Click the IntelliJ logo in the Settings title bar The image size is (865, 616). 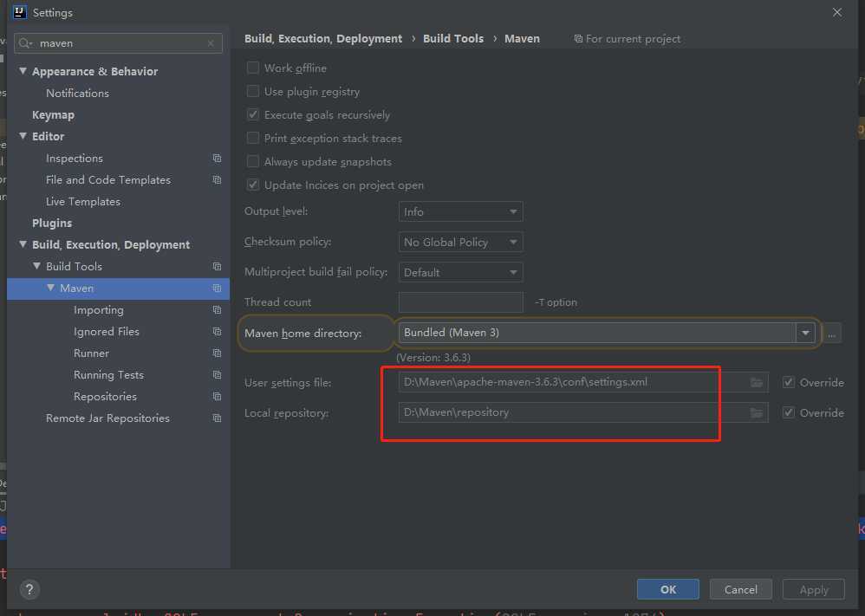tap(20, 12)
